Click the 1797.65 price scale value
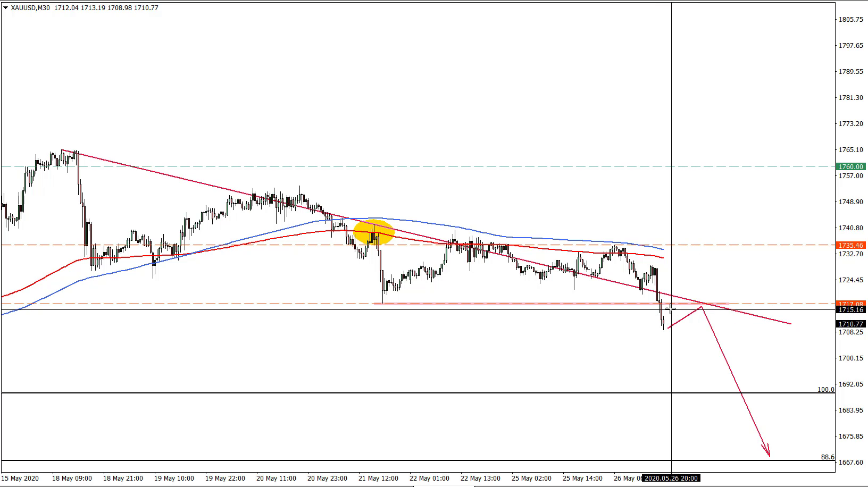The image size is (868, 487). [x=850, y=46]
